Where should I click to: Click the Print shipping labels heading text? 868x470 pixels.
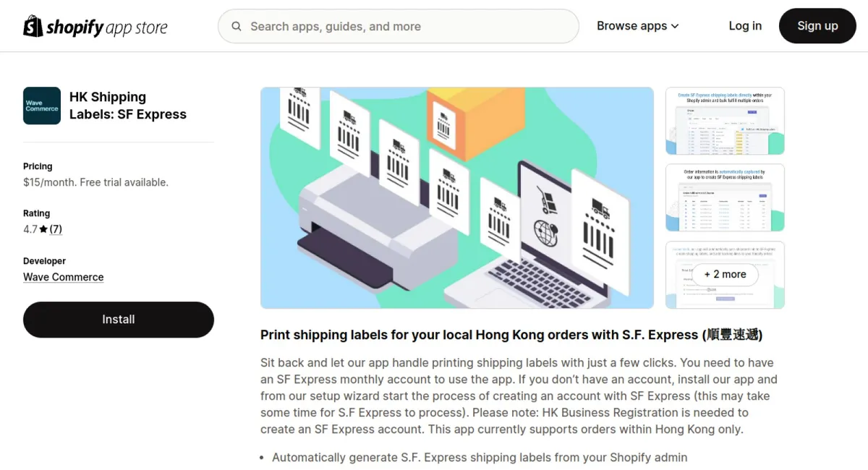(x=511, y=335)
